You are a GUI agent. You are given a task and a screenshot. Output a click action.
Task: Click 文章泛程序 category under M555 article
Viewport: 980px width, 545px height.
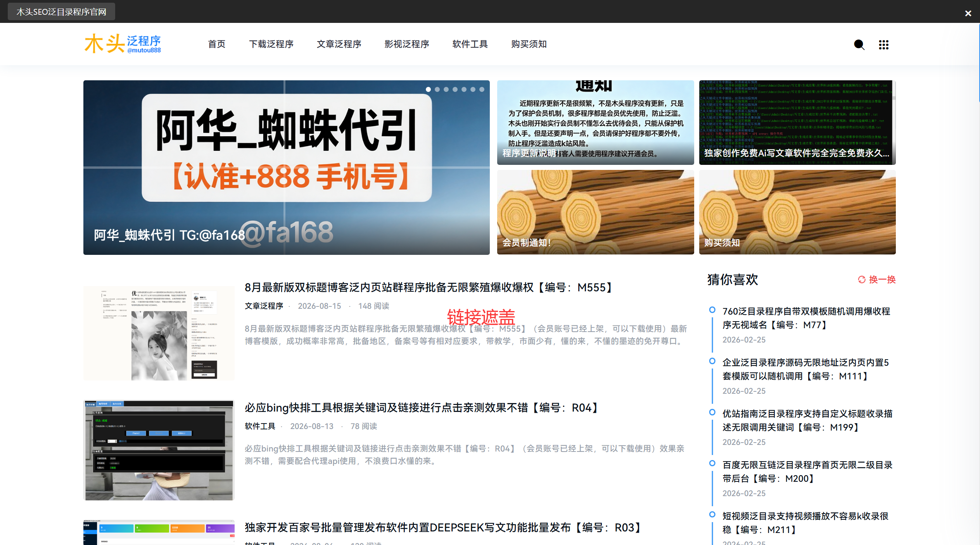click(x=264, y=306)
